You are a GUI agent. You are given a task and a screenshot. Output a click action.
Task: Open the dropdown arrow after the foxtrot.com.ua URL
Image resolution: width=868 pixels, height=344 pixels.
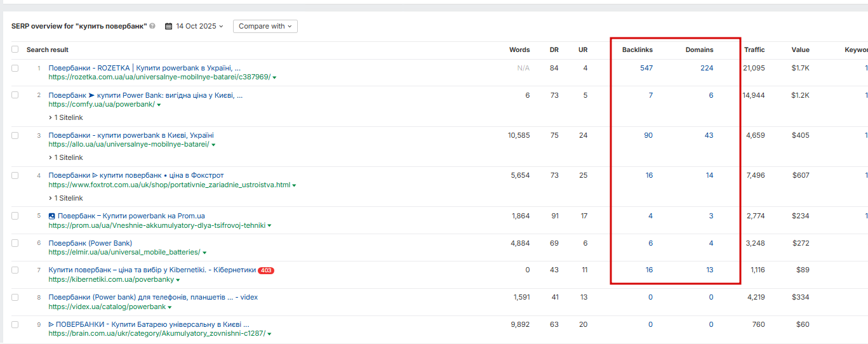[295, 185]
